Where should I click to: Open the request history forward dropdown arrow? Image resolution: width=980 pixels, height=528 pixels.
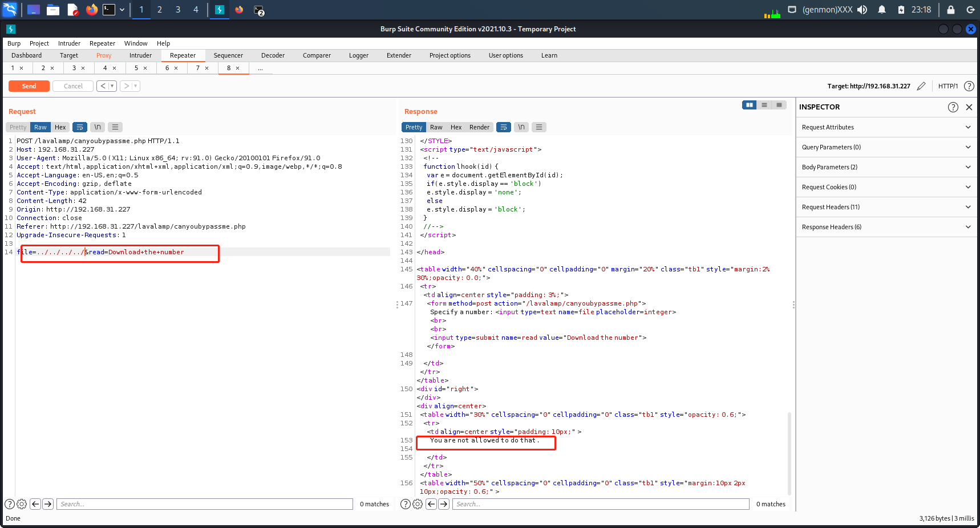(x=136, y=86)
